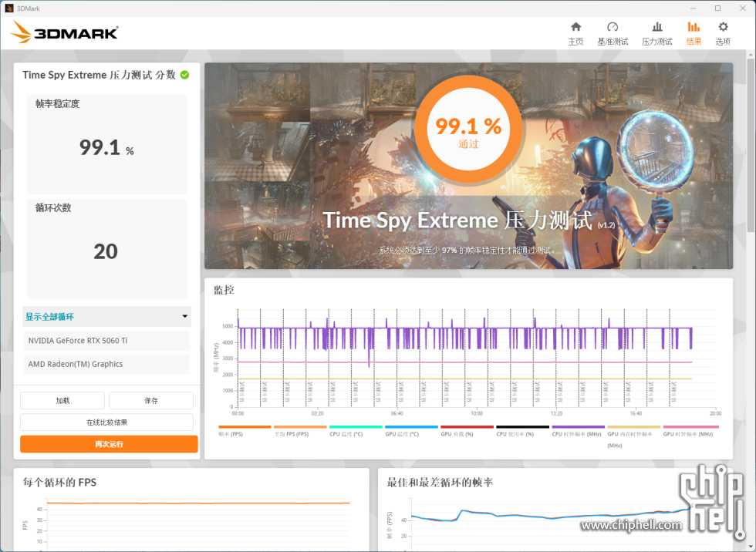Click 在线比较结果 compare online button

point(107,422)
